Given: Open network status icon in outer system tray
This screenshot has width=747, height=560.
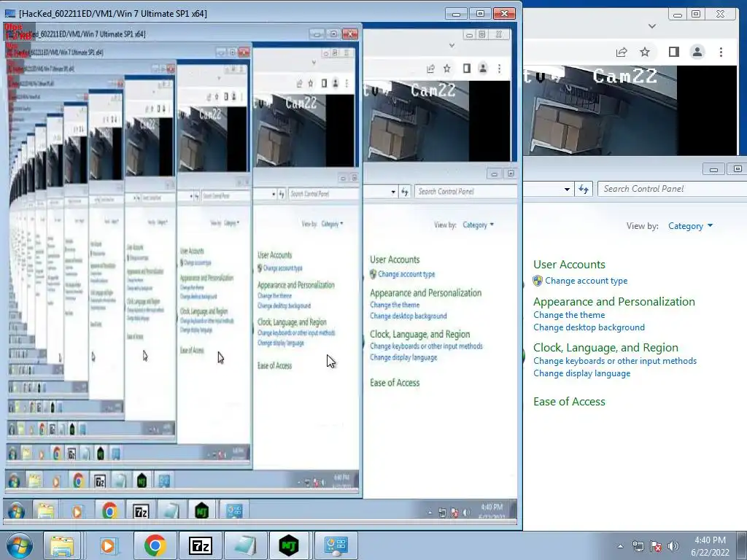Looking at the screenshot, I should [x=638, y=546].
